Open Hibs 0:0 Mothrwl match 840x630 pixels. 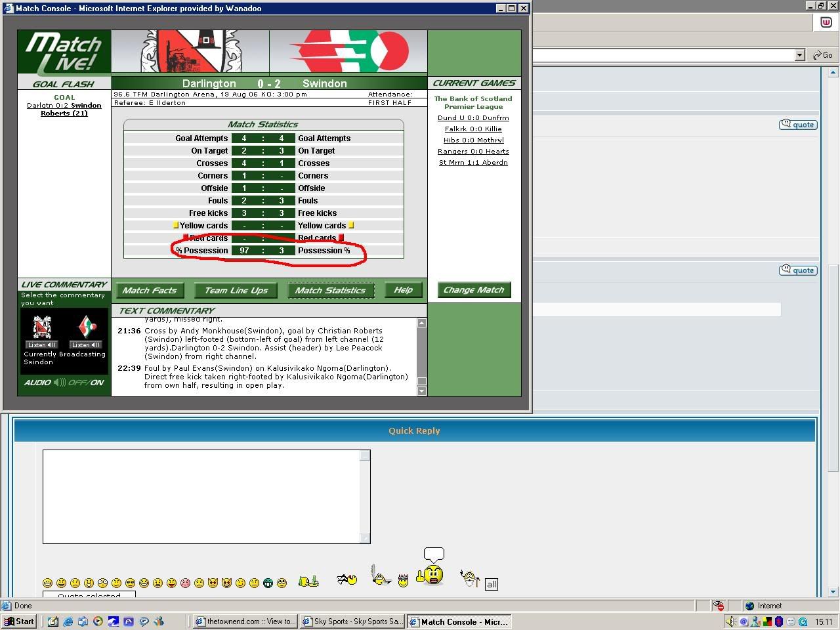[x=473, y=140]
